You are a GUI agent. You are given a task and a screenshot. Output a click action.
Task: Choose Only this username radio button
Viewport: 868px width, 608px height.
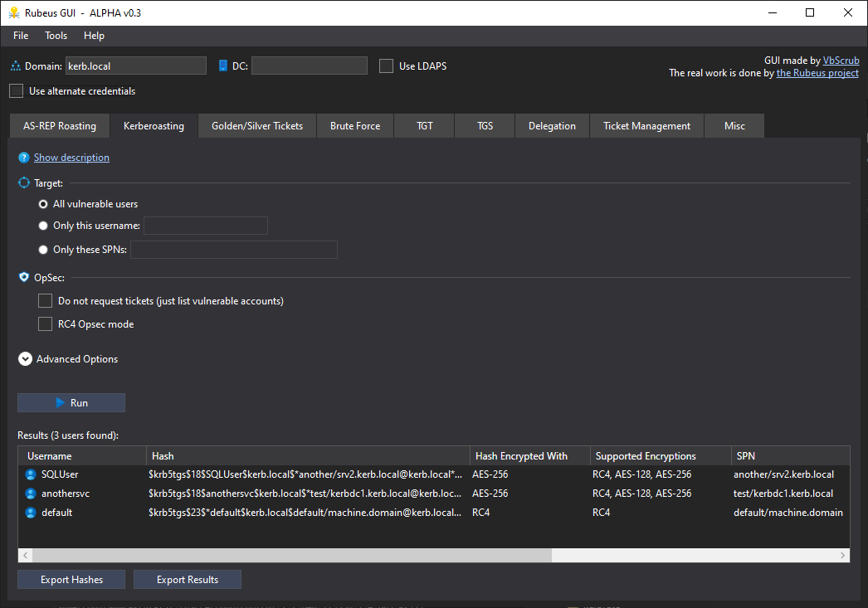click(x=43, y=226)
